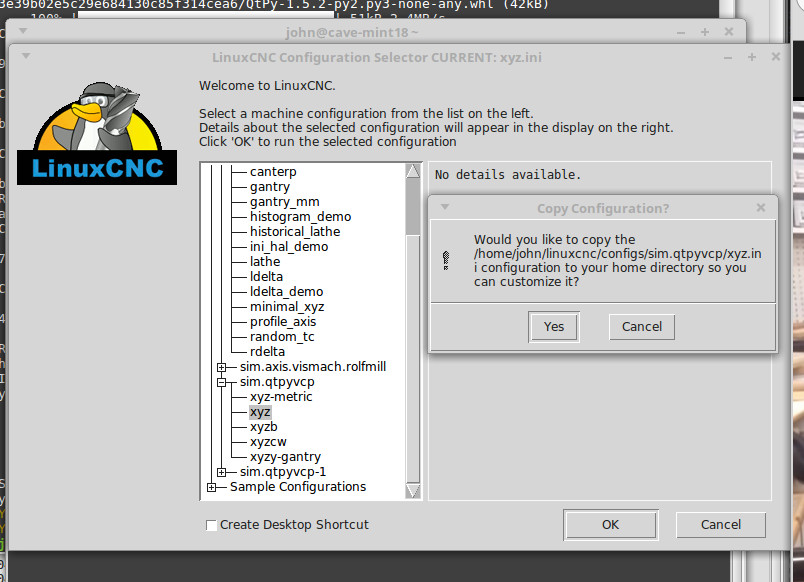
Task: Select historical_lathe configuration
Action: click(295, 232)
